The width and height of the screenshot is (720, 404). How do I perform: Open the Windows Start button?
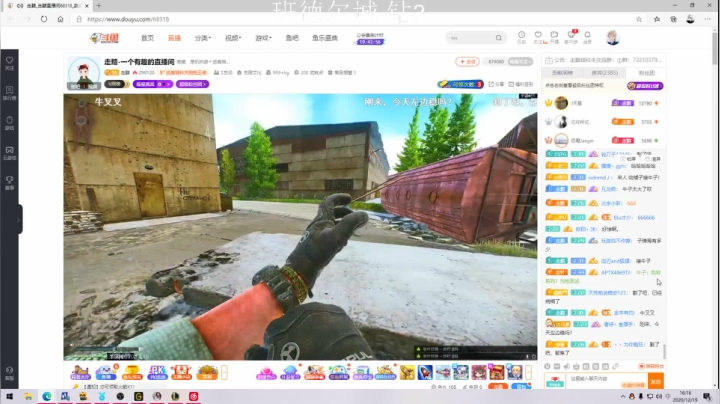[x=9, y=396]
